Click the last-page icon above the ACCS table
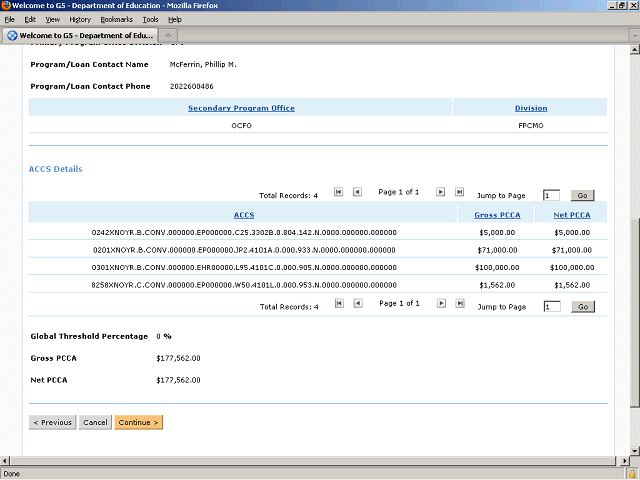Viewport: 640px width, 480px height. pos(459,192)
